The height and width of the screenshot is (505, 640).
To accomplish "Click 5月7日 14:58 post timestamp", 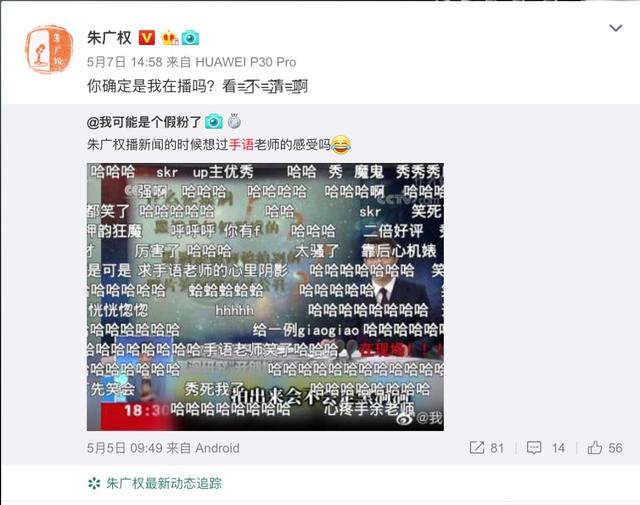I will (x=125, y=62).
